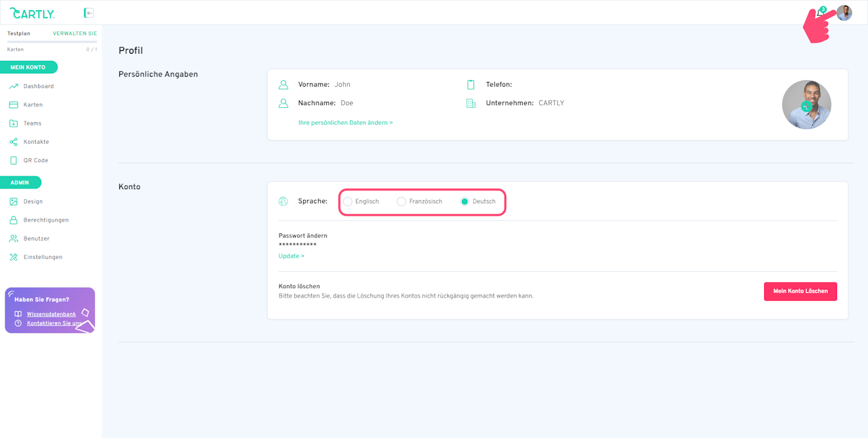Click Nachname value Doe

click(347, 103)
